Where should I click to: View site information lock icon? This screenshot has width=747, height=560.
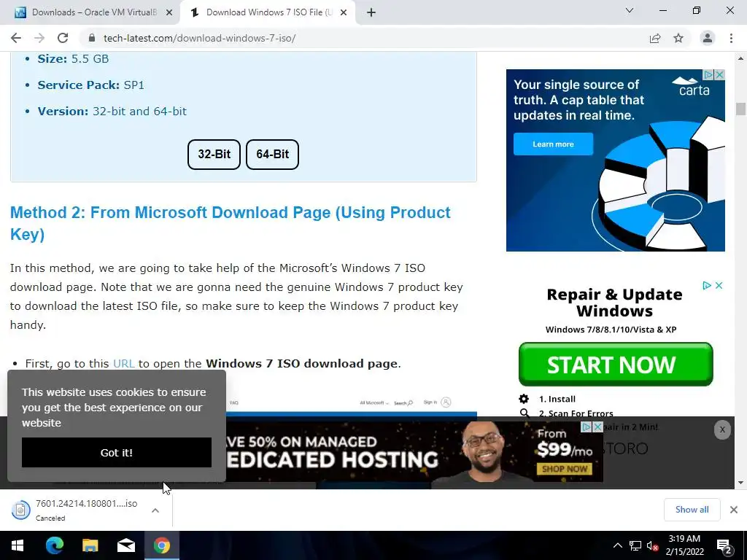coord(93,38)
